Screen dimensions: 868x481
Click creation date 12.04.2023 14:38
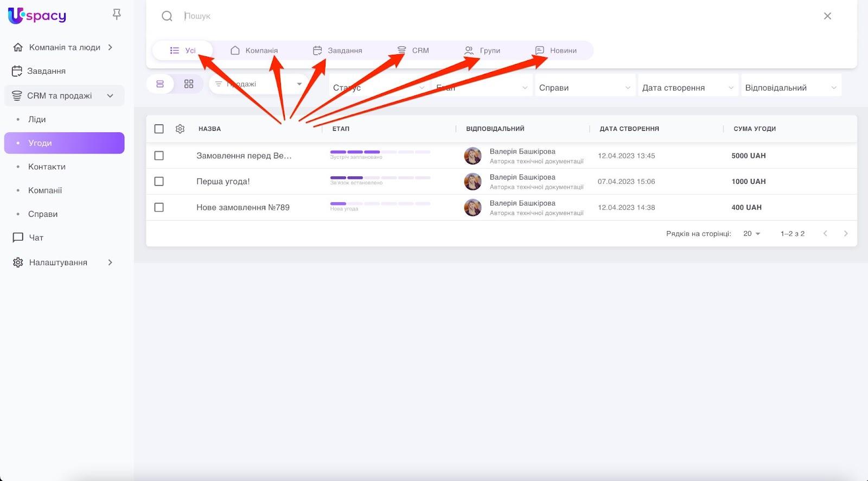click(x=627, y=208)
